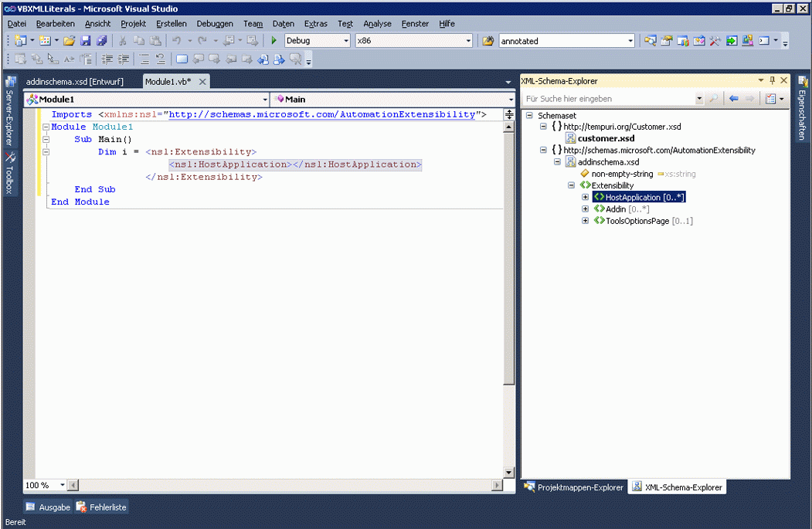Click the Cut scissors icon

123,40
